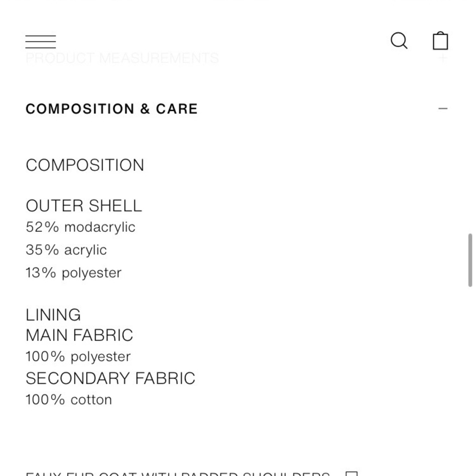Click the 52% modacrylic line
Image resolution: width=476 pixels, height=476 pixels.
pos(80,227)
